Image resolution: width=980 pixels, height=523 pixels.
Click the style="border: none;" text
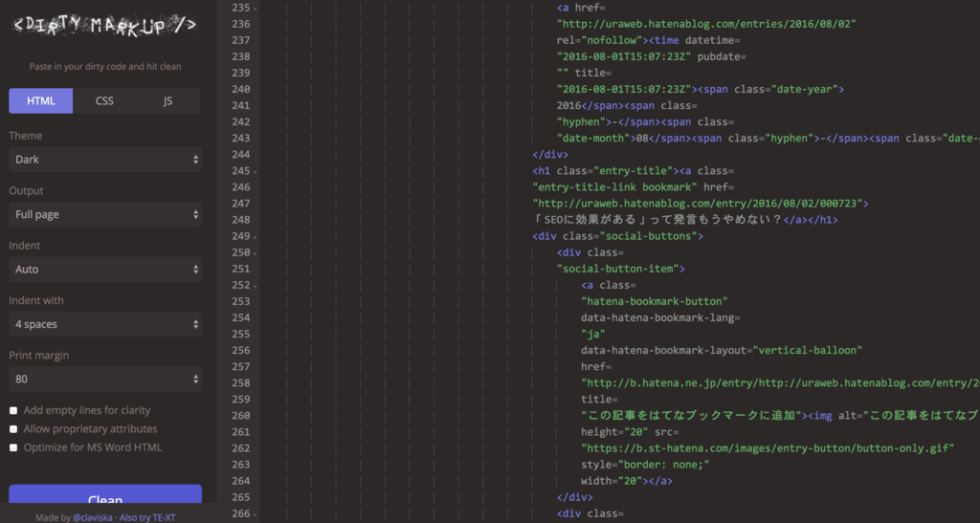(x=645, y=465)
